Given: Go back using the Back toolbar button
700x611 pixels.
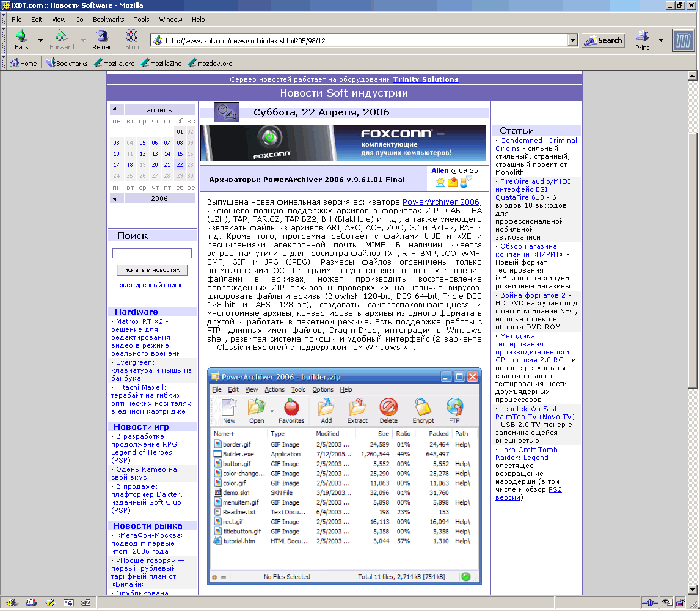Looking at the screenshot, I should (21, 40).
